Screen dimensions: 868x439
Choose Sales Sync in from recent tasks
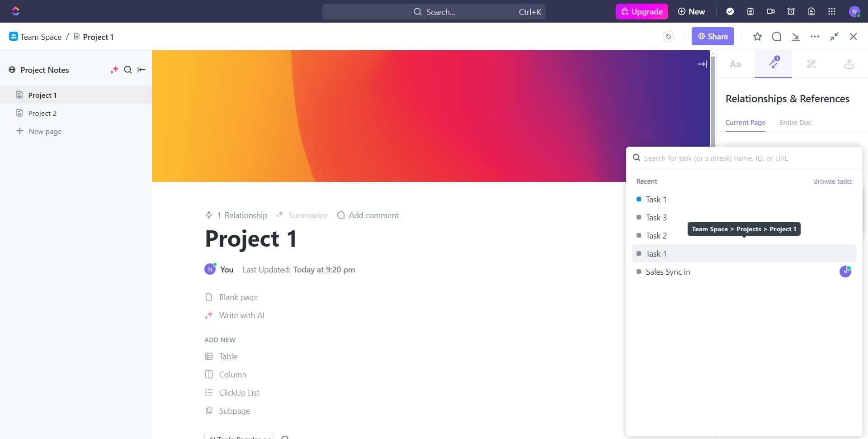pyautogui.click(x=668, y=272)
